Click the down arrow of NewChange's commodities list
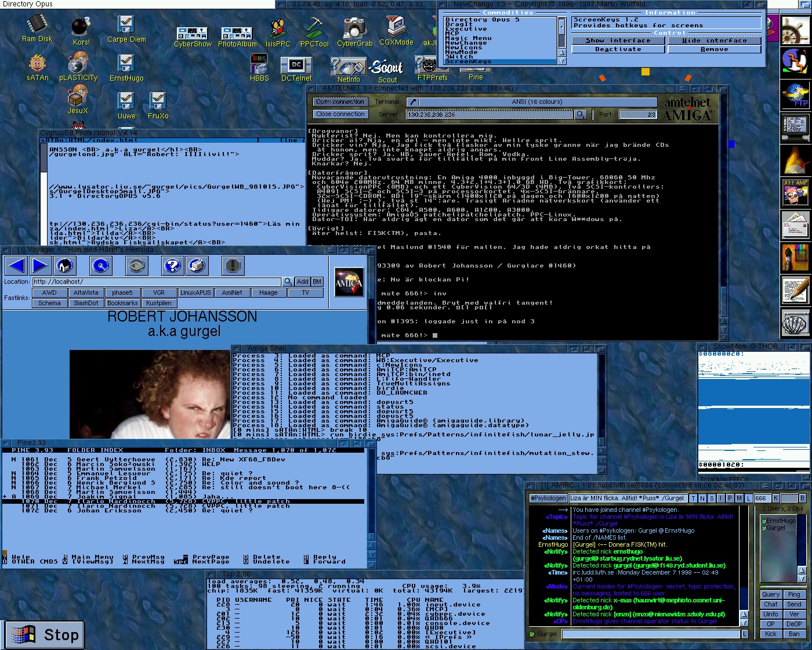 (561, 60)
